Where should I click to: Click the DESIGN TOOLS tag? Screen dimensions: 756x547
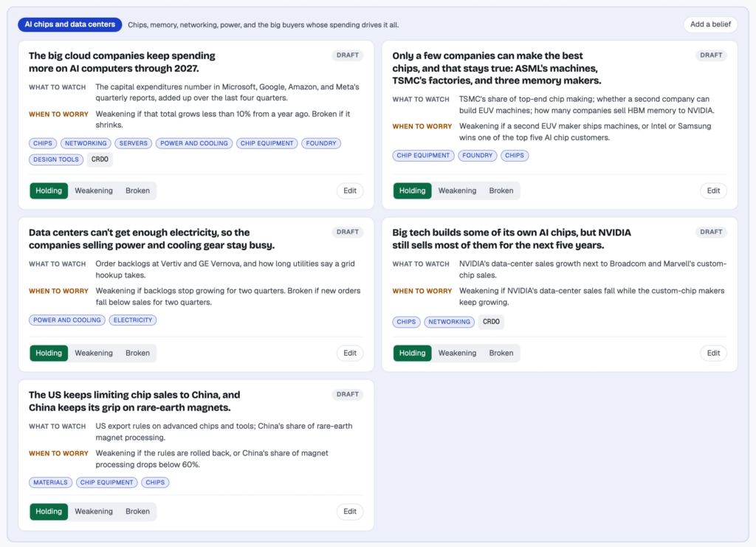(x=56, y=159)
